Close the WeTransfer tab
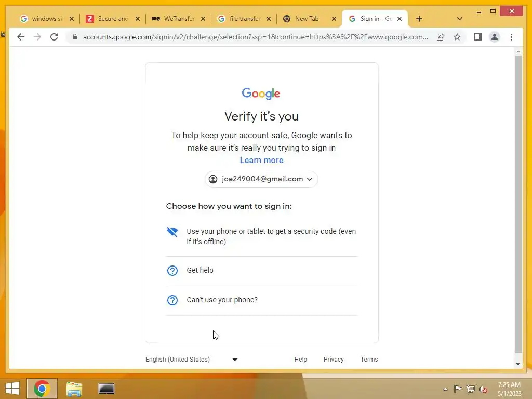 [x=203, y=19]
